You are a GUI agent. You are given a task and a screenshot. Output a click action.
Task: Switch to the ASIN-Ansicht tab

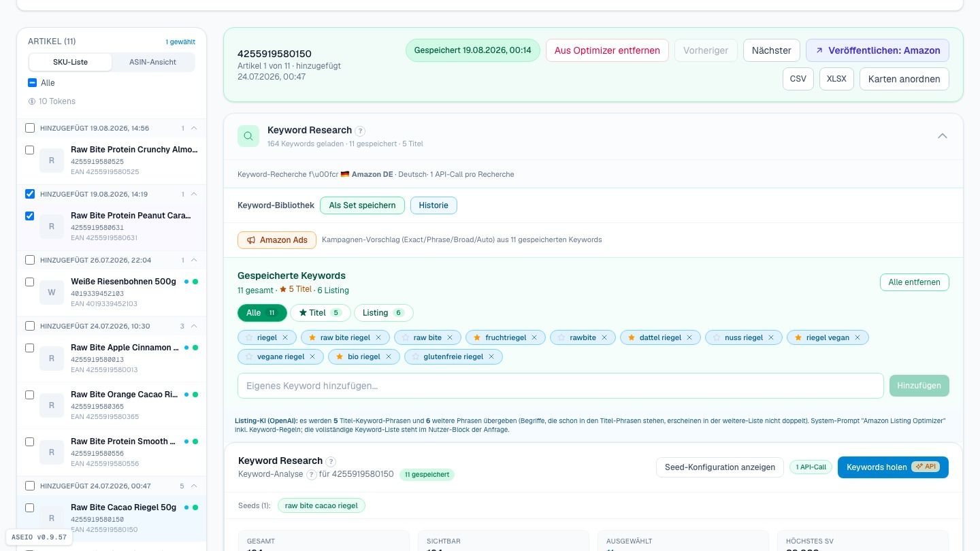pyautogui.click(x=152, y=62)
